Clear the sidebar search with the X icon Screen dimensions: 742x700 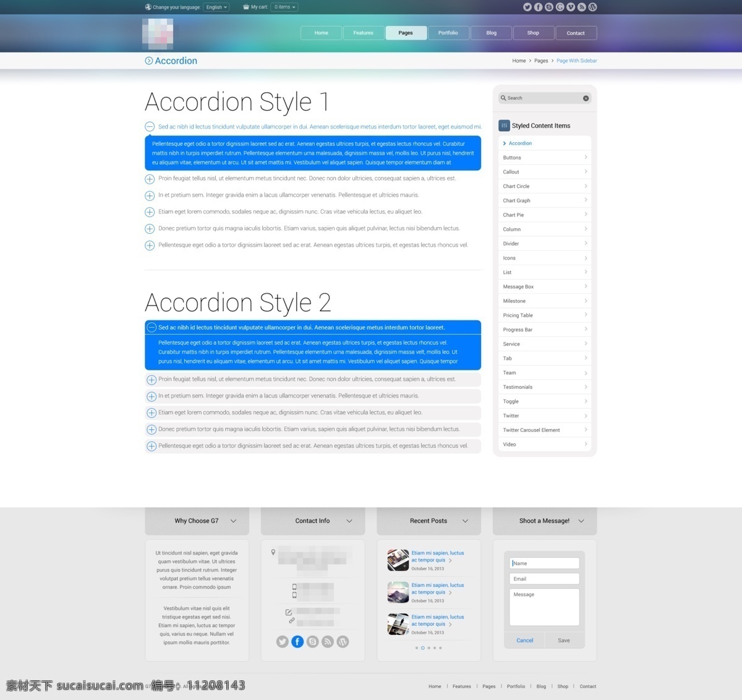(586, 98)
